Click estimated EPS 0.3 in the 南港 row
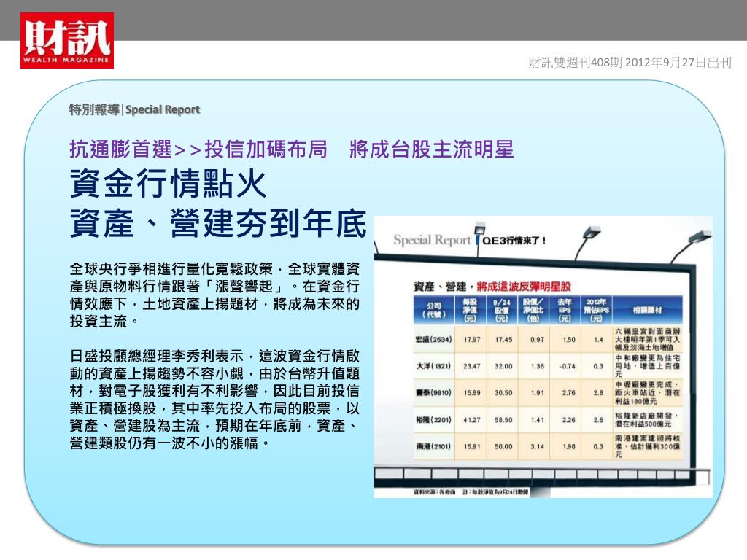 pyautogui.click(x=599, y=446)
